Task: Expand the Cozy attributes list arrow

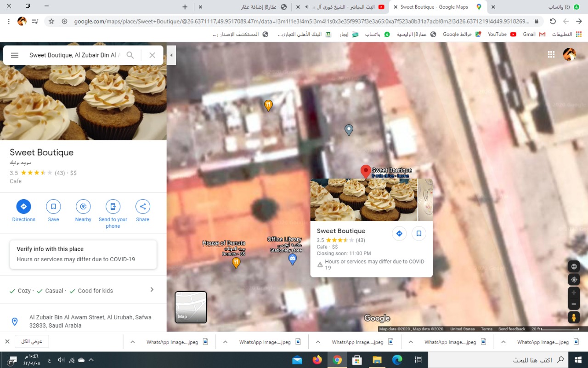Action: (x=152, y=290)
